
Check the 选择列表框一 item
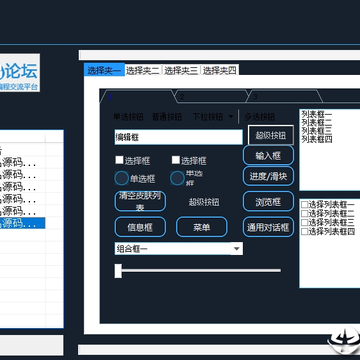pos(305,204)
